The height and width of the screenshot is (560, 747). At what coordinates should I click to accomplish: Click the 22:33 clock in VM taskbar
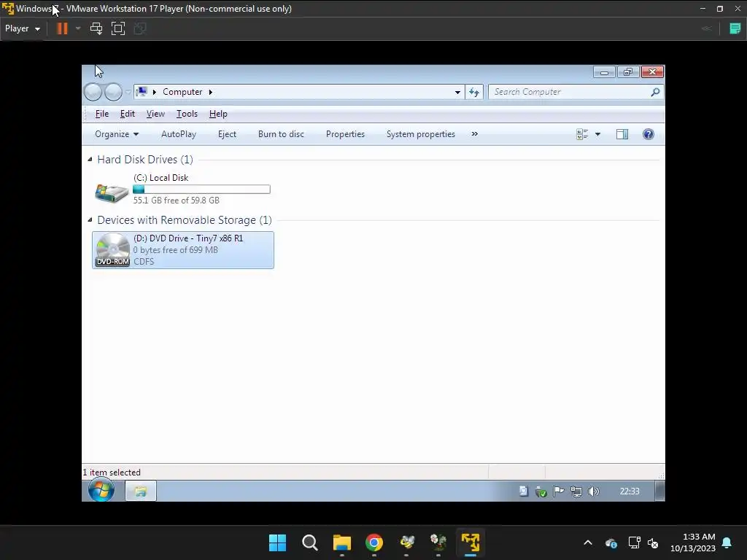tap(630, 491)
